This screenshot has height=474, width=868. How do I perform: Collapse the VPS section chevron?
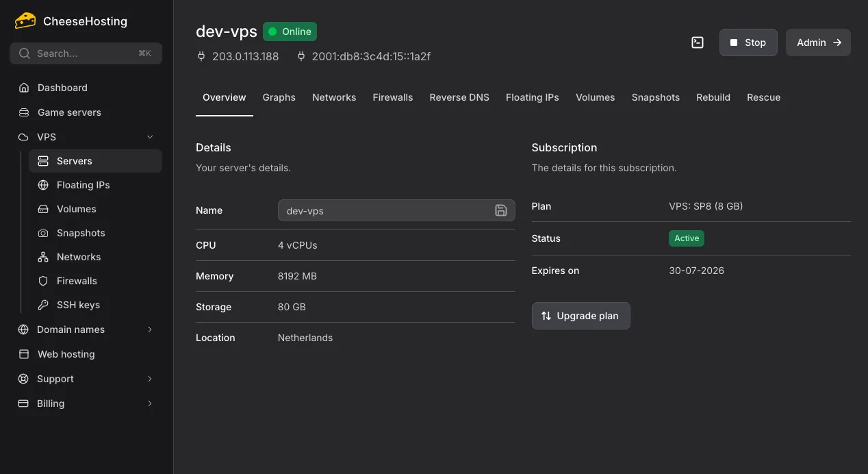150,137
